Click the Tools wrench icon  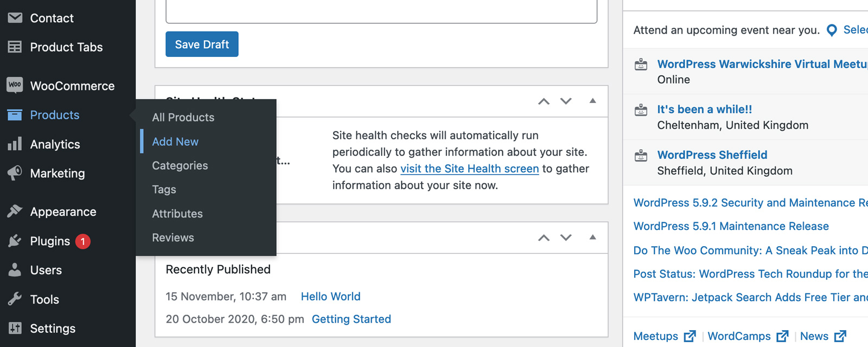pos(15,299)
